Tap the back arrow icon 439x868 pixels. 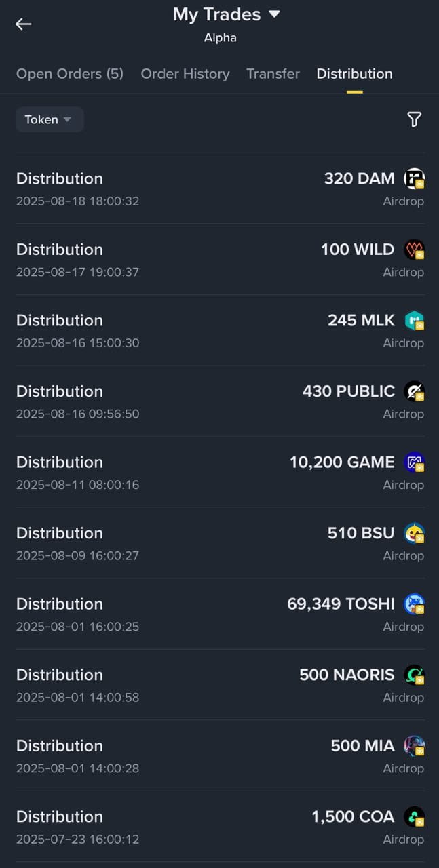click(24, 24)
